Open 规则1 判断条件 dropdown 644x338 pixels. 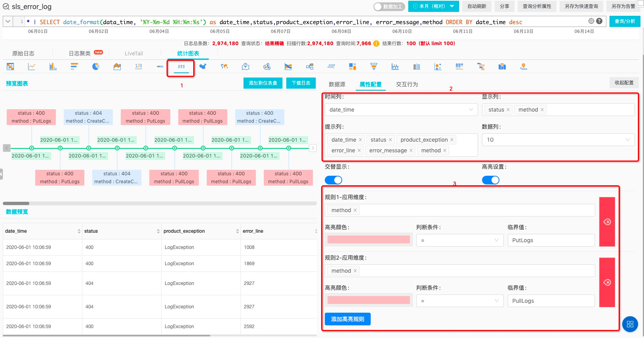click(460, 240)
